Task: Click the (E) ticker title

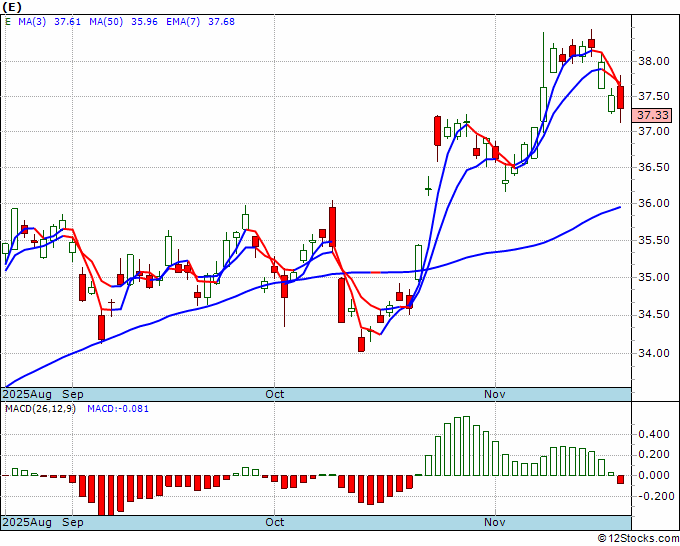Action: pos(11,7)
